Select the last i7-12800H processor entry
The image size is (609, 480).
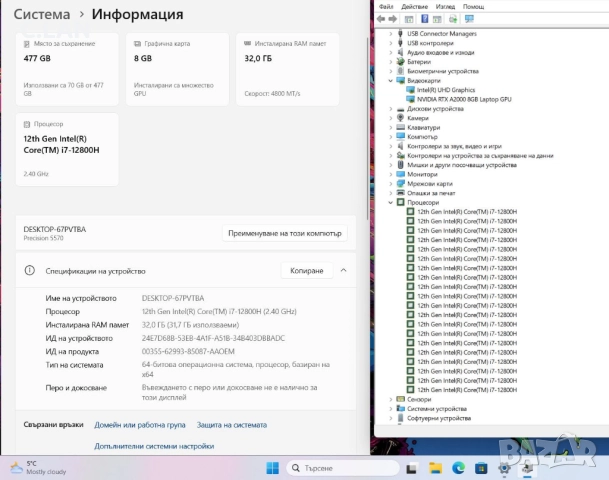467,390
